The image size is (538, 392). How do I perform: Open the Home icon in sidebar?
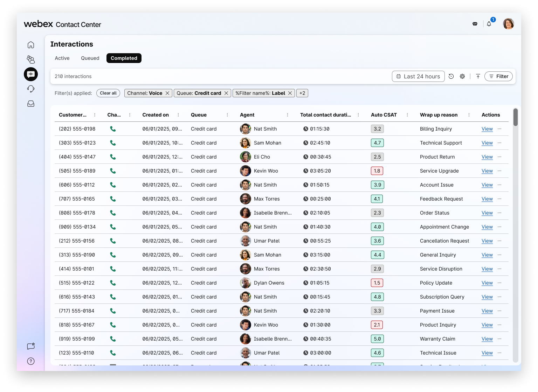(31, 45)
